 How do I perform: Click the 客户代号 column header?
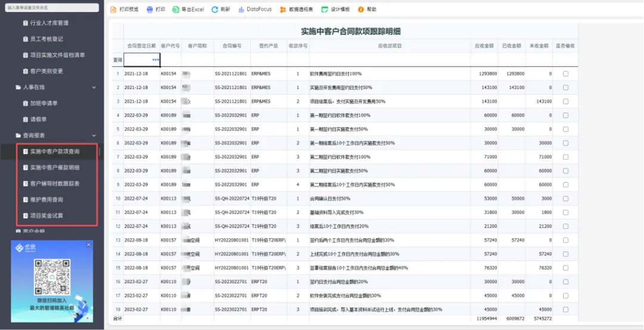[x=171, y=46]
